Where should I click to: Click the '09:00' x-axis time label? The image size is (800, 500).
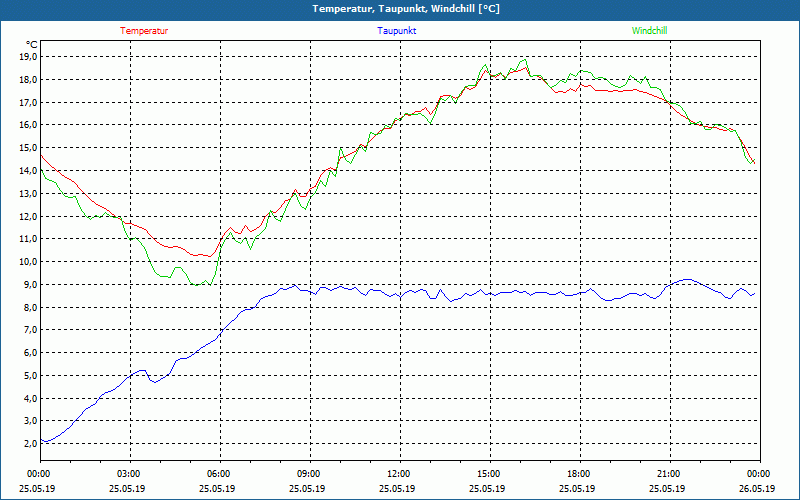(x=309, y=474)
